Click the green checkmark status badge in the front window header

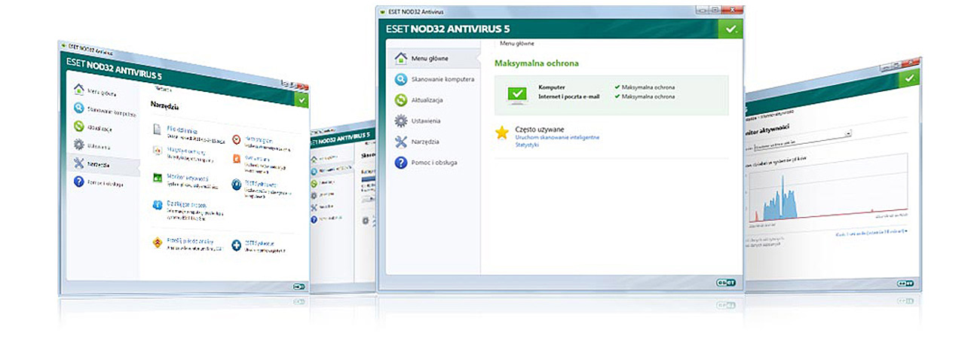[729, 29]
